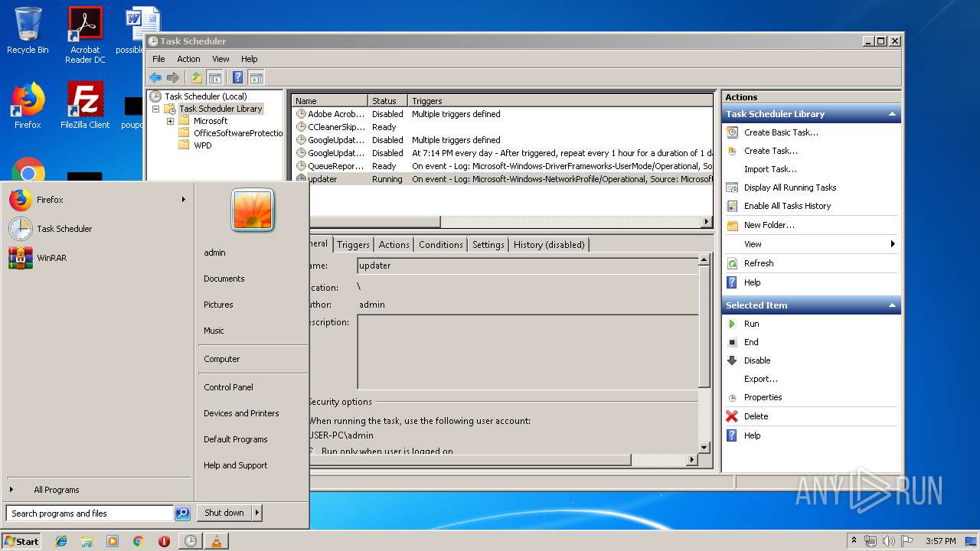Click the New Folder icon in Actions pane
The height and width of the screenshot is (551, 980).
733,225
